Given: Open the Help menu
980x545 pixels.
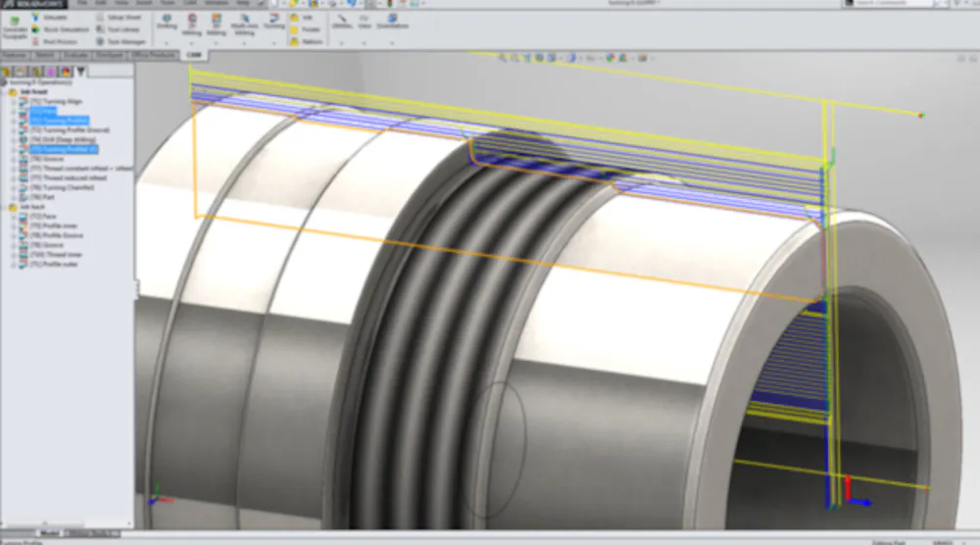Looking at the screenshot, I should 244,3.
